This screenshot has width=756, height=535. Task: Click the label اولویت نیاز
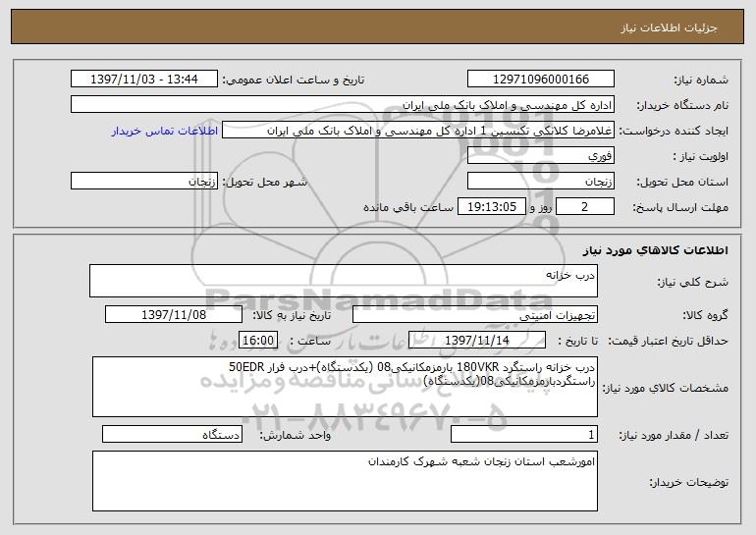[701, 157]
